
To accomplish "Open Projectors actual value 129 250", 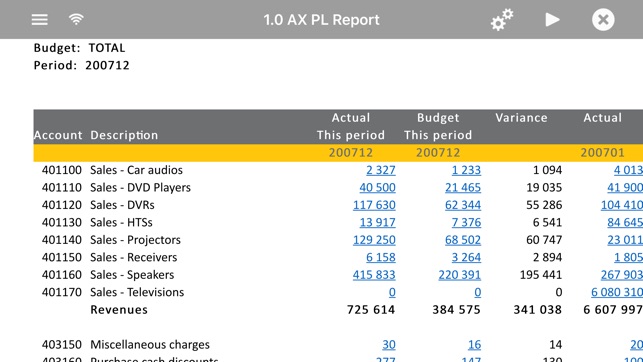I will pyautogui.click(x=374, y=239).
